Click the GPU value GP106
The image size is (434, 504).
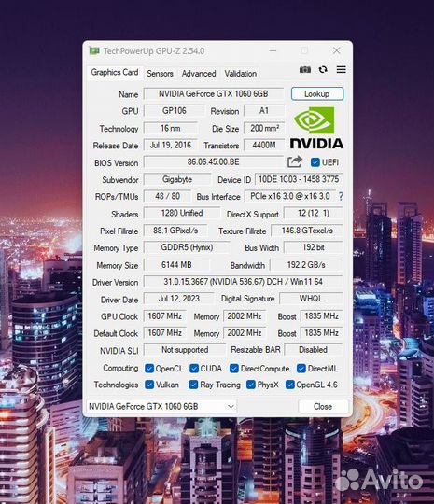pyautogui.click(x=174, y=111)
